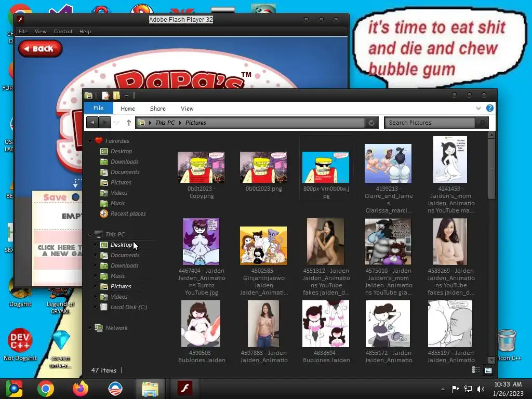The width and height of the screenshot is (532, 399).
Task: Open Firefox from the taskbar
Action: [x=81, y=388]
